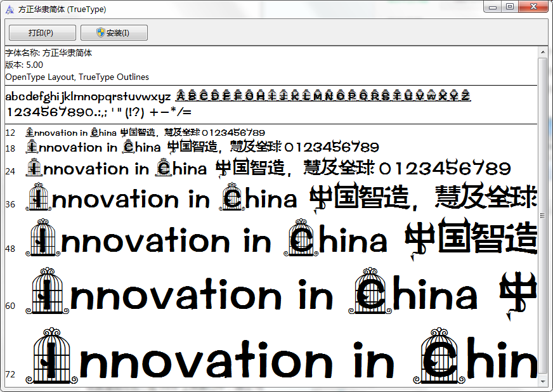Click the size 36 sample line
Image resolution: width=553 pixels, height=392 pixels.
281,197
